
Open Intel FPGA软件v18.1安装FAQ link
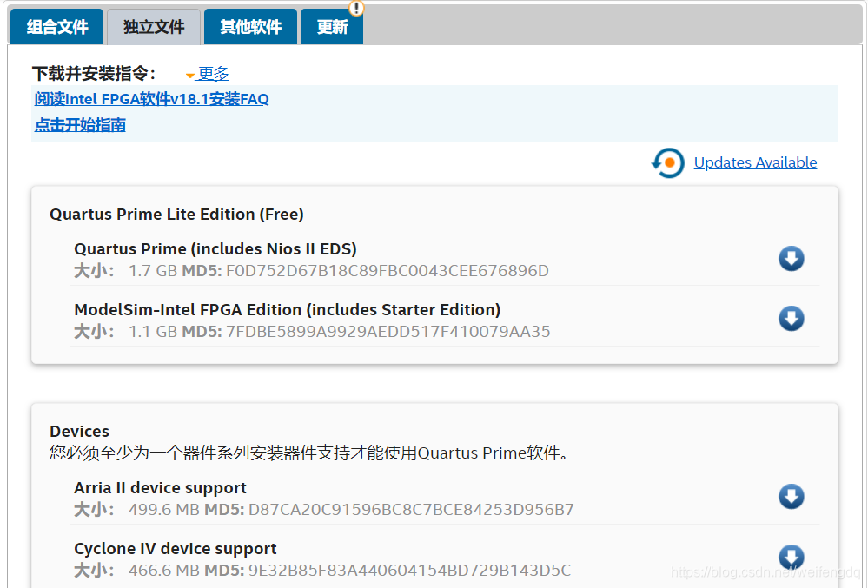152,99
